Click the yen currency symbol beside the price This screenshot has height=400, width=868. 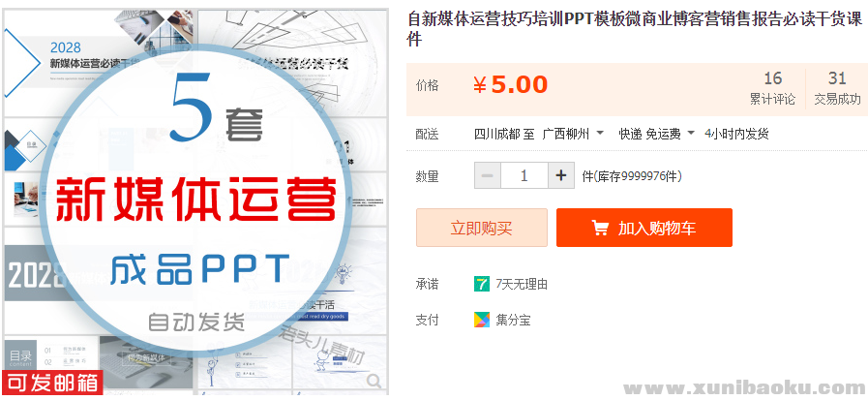[480, 85]
